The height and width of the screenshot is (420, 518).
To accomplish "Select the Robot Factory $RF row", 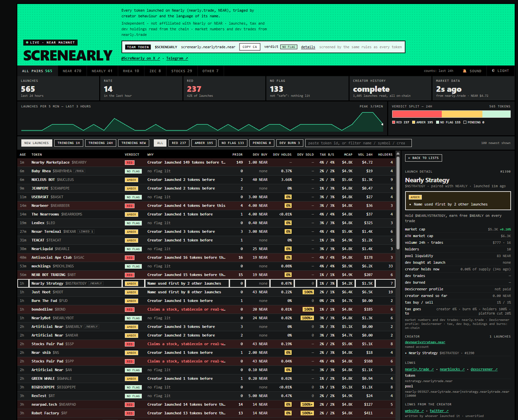I will tap(206, 413).
